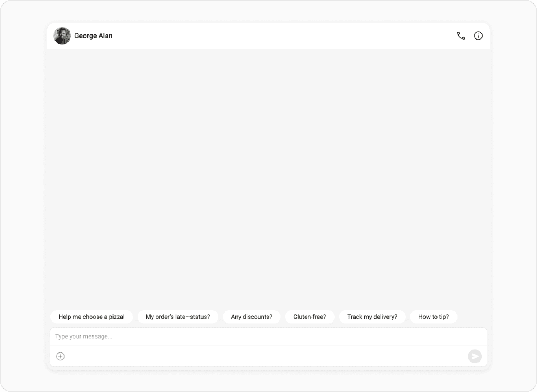Viewport: 537px width, 392px height.
Task: Tap the handset icon in the chat header
Action: pyautogui.click(x=461, y=36)
